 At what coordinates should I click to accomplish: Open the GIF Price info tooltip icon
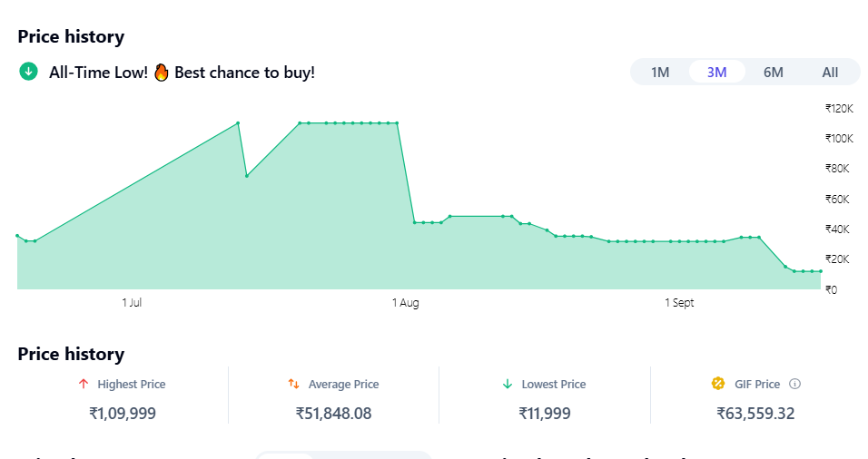click(795, 385)
